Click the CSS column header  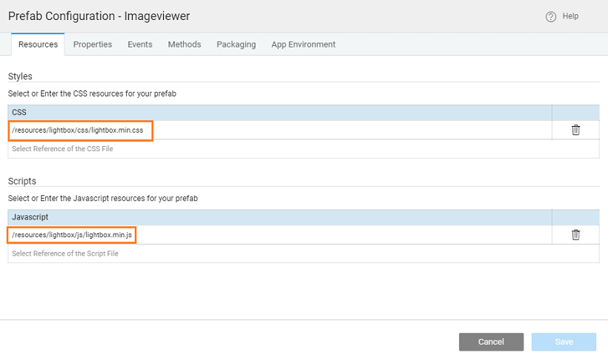19,112
